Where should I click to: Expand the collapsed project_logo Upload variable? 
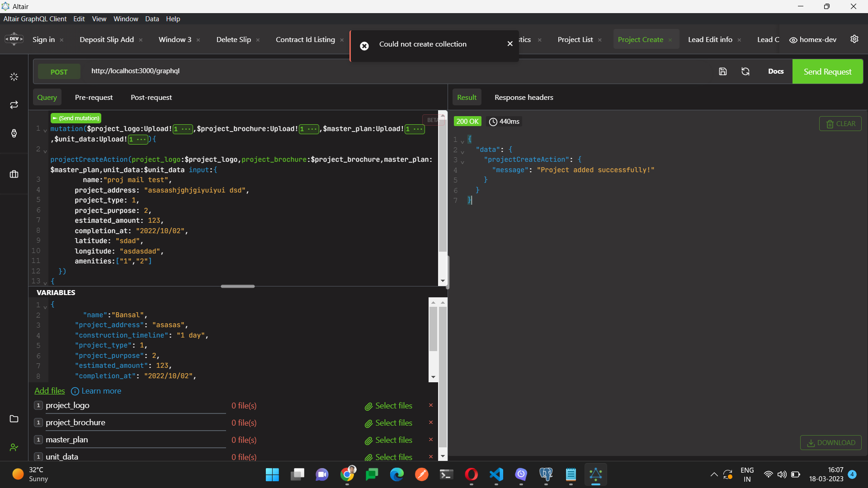pyautogui.click(x=183, y=129)
